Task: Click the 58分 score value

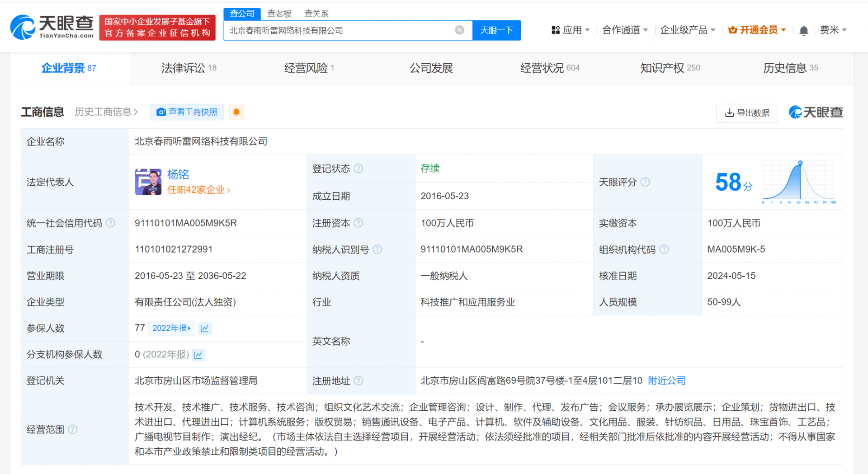Action: point(733,182)
